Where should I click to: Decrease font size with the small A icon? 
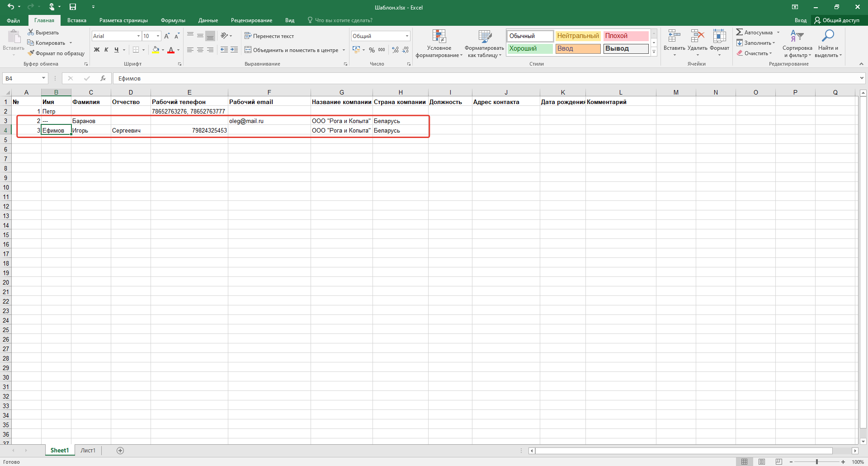click(x=177, y=36)
